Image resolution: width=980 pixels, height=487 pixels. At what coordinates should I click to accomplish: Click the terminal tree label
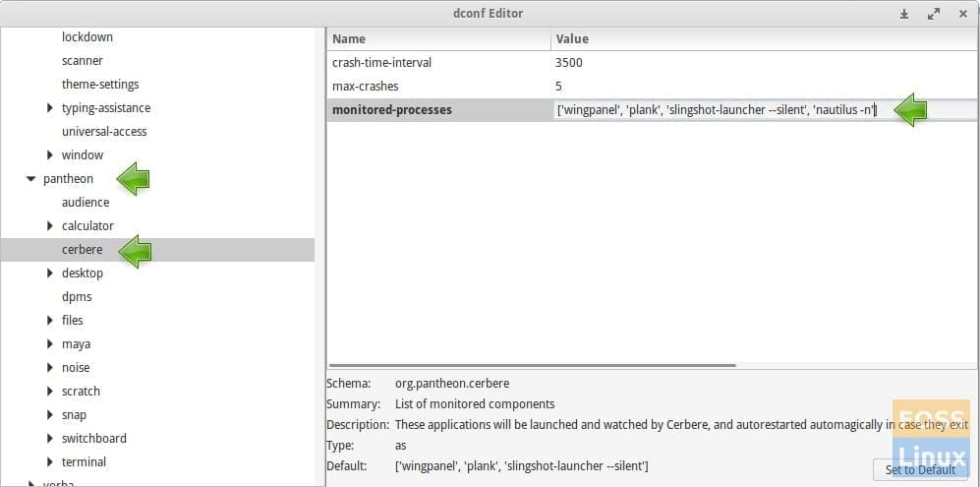(84, 462)
